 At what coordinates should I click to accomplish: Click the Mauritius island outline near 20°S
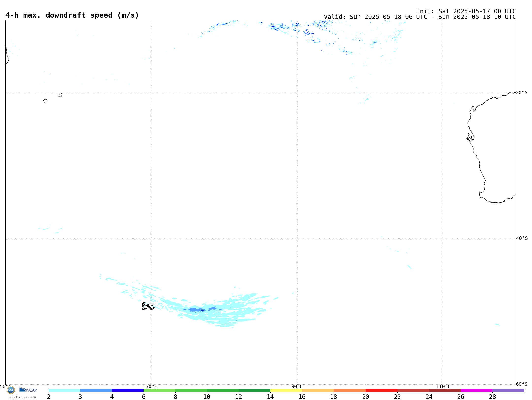60,95
